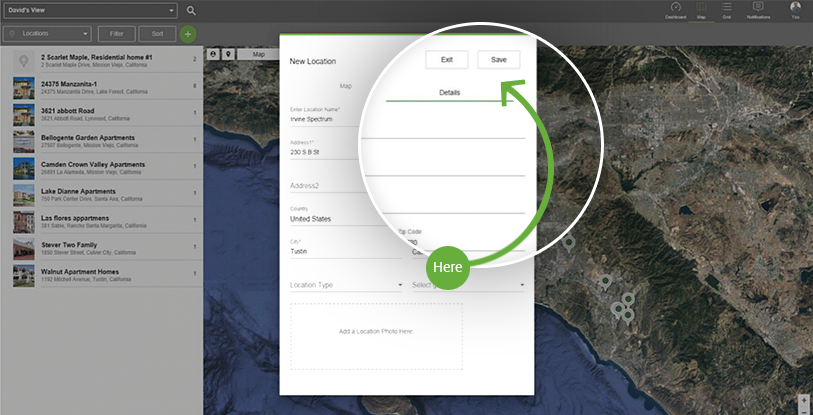Click the placeholder pin icon for 2 Scarlet Maple
Viewport: 813px width, 415px height.
click(x=23, y=61)
